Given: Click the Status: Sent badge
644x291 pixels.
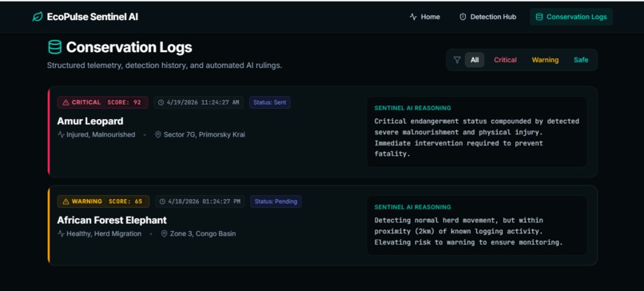Looking at the screenshot, I should click(x=270, y=102).
